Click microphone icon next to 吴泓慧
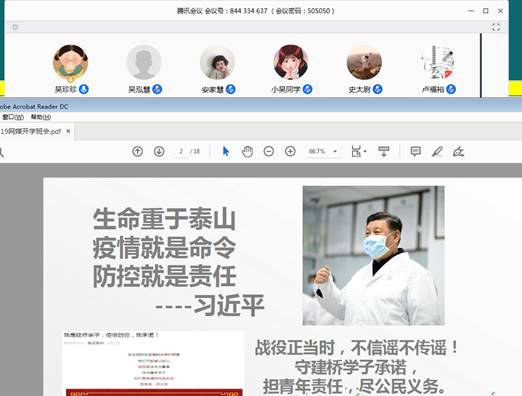The height and width of the screenshot is (396, 522). tap(157, 89)
